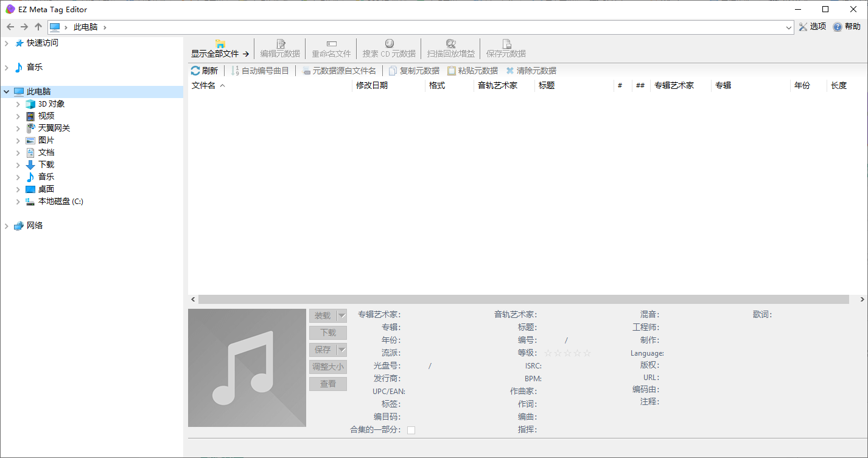Click 保存元数据 toolbar button
Viewport: 868px width, 458px height.
pyautogui.click(x=506, y=49)
